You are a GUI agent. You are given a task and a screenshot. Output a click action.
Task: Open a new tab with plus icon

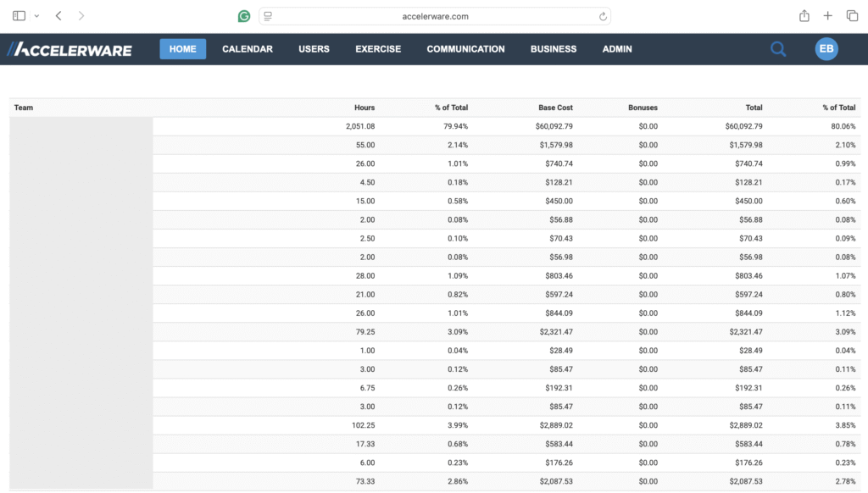point(828,16)
